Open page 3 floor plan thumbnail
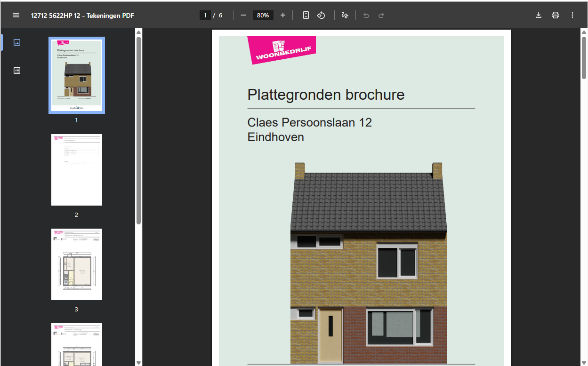This screenshot has height=366, width=588. [x=76, y=264]
